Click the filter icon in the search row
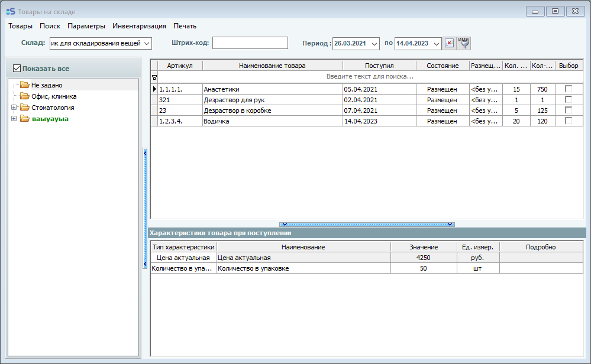The image size is (591, 364). (154, 77)
